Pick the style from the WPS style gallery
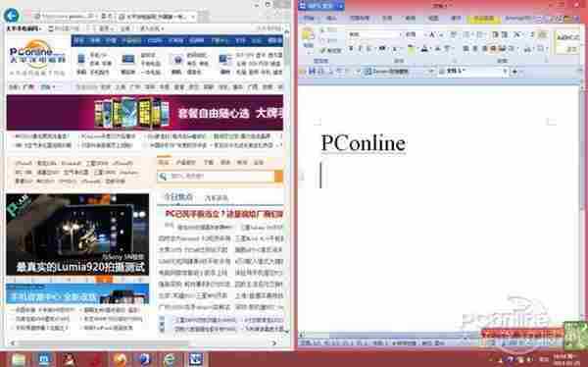The width and height of the screenshot is (588, 367). [567, 42]
